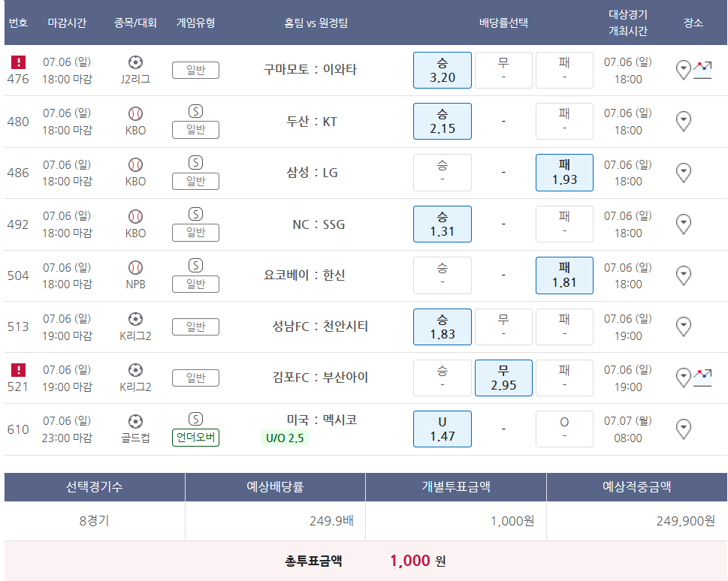Click the location pin for 요코베이 vs 한신
This screenshot has height=581, width=728.
tap(683, 275)
